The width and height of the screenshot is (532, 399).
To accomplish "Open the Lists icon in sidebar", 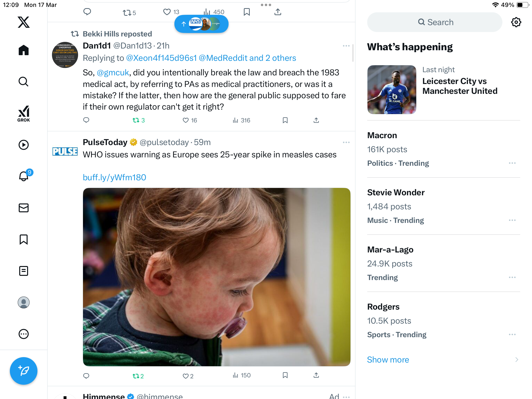I will (x=24, y=271).
